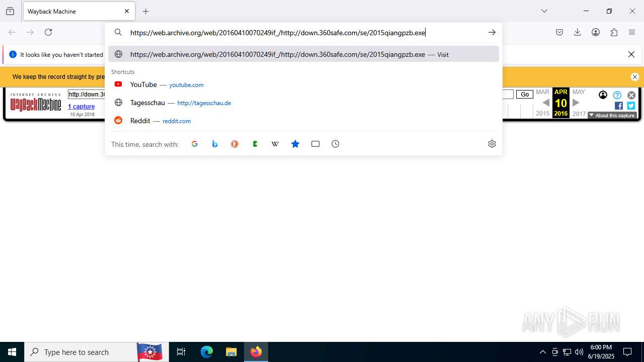This screenshot has height=362, width=644.
Task: Search in Bookmarks only
Action: [295, 144]
